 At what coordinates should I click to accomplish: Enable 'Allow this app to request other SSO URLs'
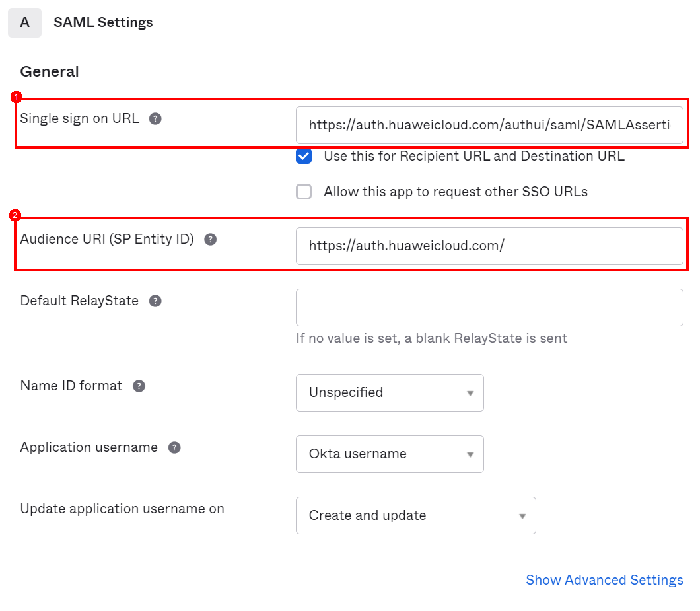[x=304, y=192]
